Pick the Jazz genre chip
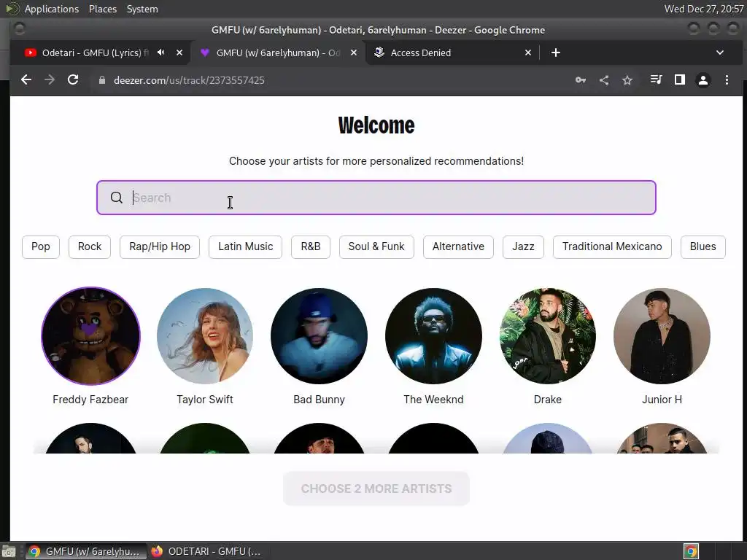The height and width of the screenshot is (560, 747). [x=523, y=246]
